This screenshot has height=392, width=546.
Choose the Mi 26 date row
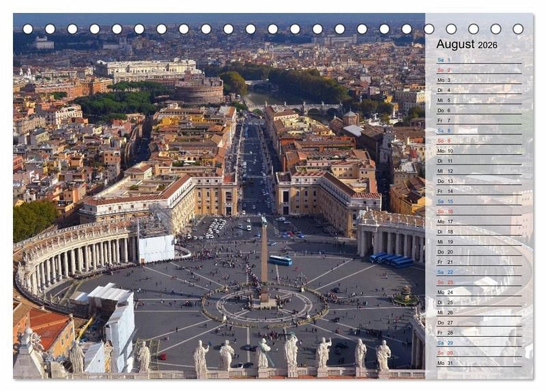tap(478, 312)
